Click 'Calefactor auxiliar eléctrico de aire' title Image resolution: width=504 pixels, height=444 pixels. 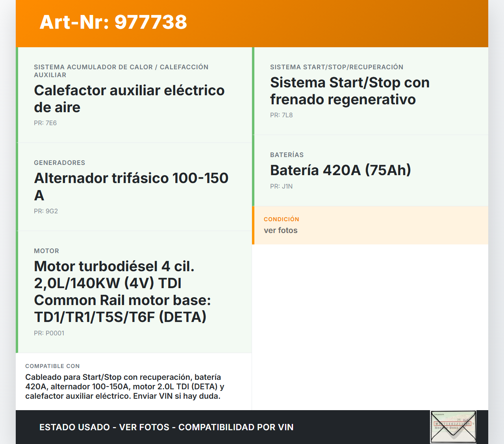point(129,99)
